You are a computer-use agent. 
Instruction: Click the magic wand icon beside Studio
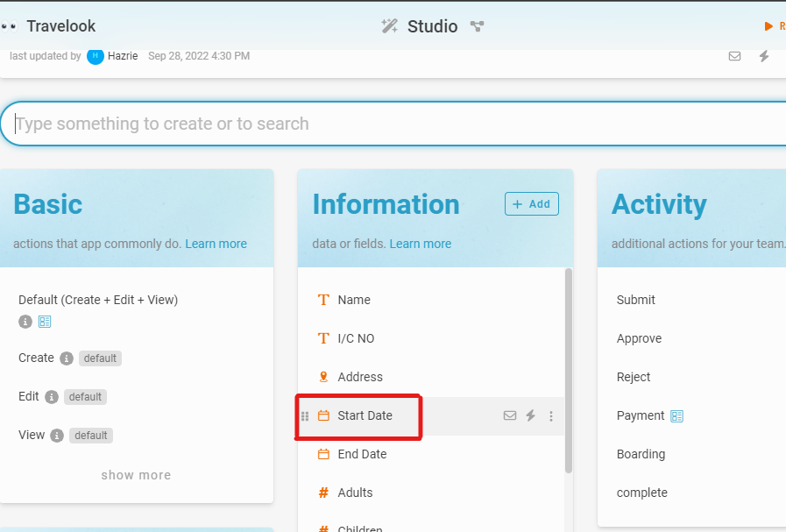[390, 26]
